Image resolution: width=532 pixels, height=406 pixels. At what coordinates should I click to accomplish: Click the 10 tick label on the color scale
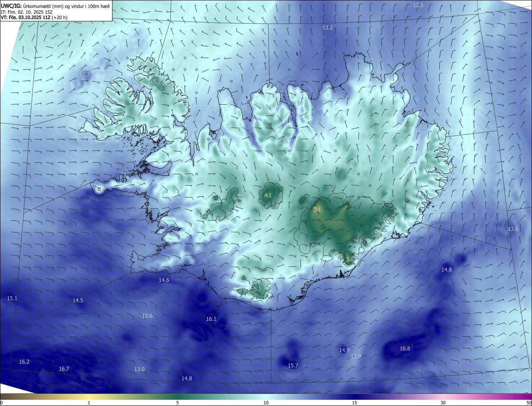click(x=266, y=403)
